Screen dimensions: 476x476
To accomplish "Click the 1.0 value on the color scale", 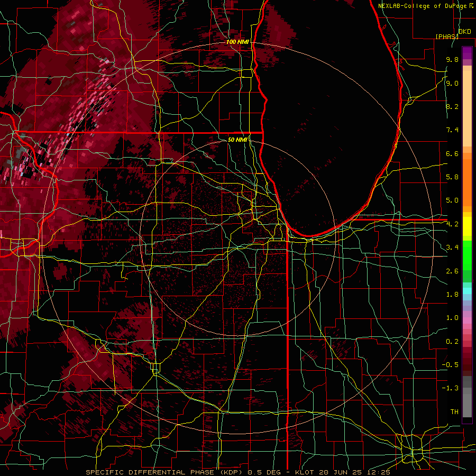I will 452,318.
